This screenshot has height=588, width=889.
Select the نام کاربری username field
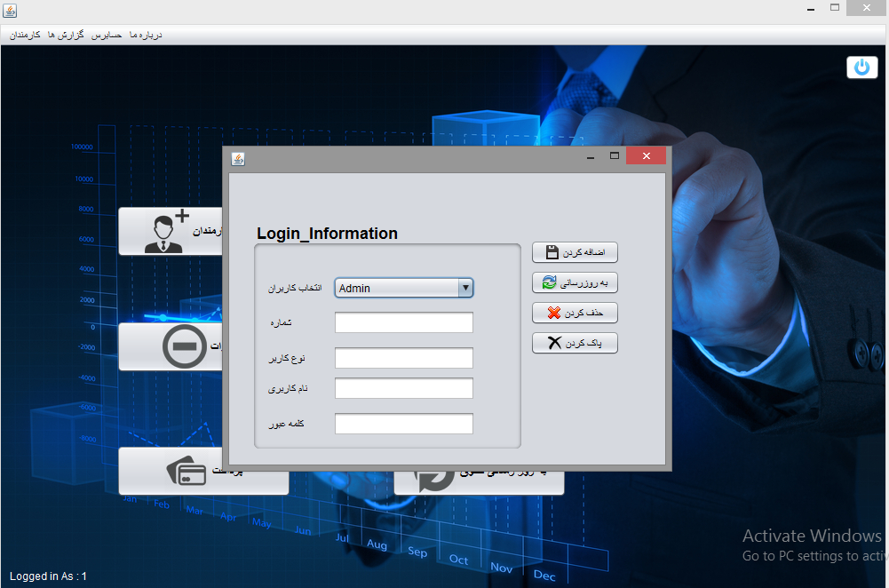pos(403,388)
